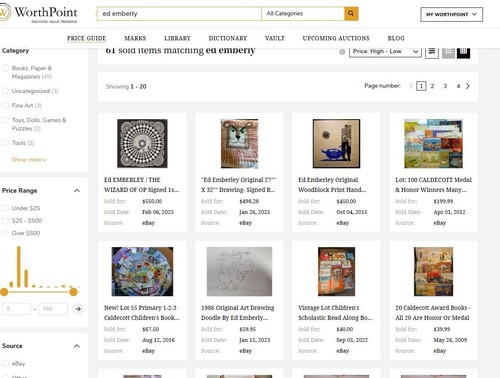Go to next results page arrow
This screenshot has width=500, height=378.
pos(468,86)
